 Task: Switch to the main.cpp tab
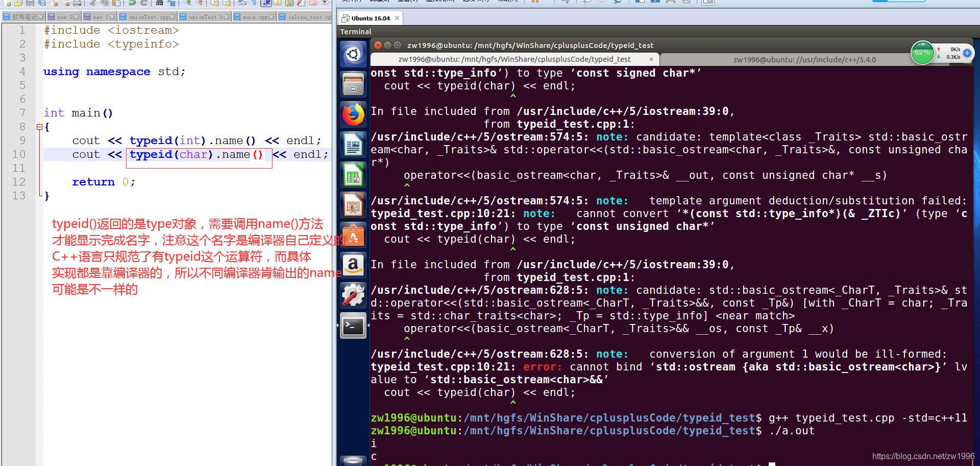click(x=254, y=17)
